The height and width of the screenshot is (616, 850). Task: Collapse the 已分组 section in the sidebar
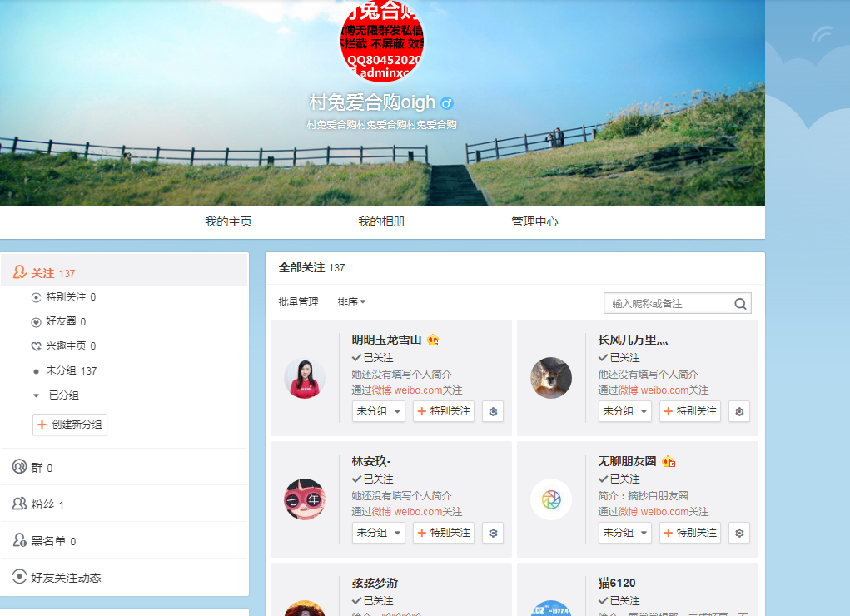[x=35, y=396]
